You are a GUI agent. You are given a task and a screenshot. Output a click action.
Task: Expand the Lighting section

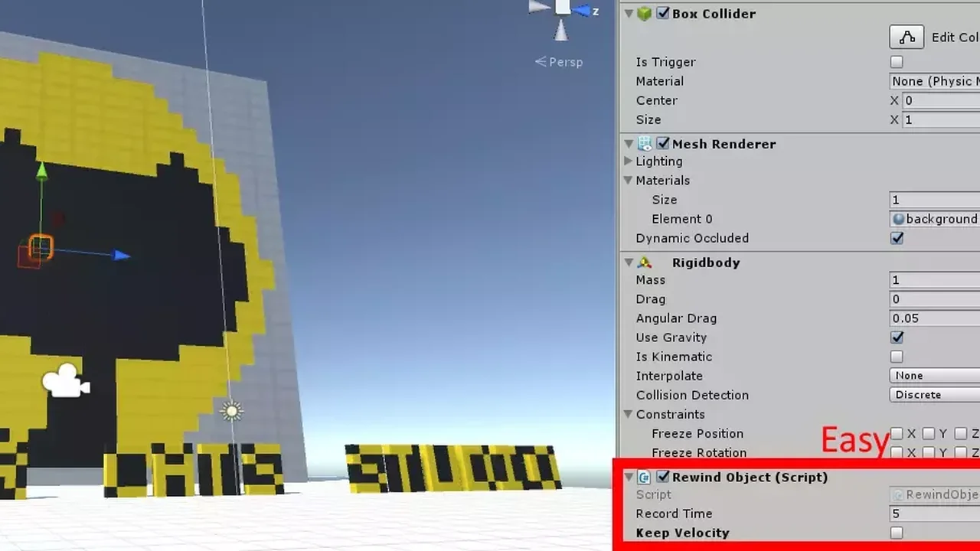coord(629,161)
